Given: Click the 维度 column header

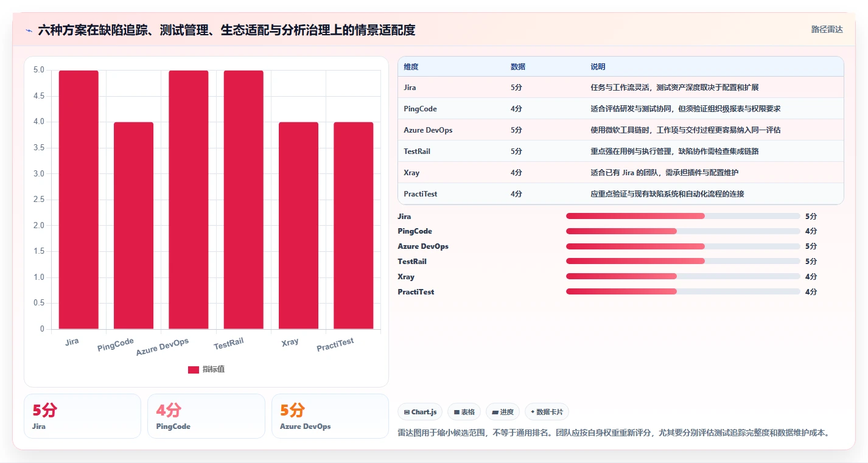Looking at the screenshot, I should (x=411, y=67).
